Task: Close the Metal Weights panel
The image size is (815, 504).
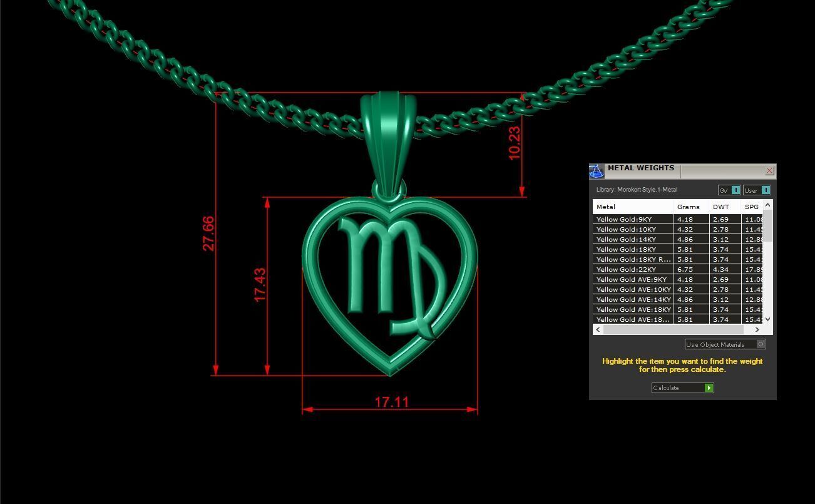Action: pos(769,170)
